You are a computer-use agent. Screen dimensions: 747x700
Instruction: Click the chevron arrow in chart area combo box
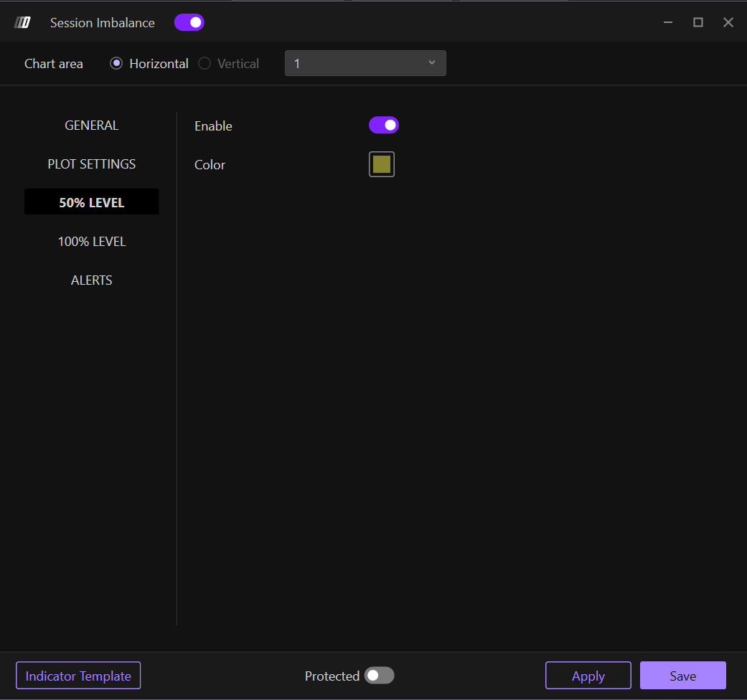(x=432, y=63)
